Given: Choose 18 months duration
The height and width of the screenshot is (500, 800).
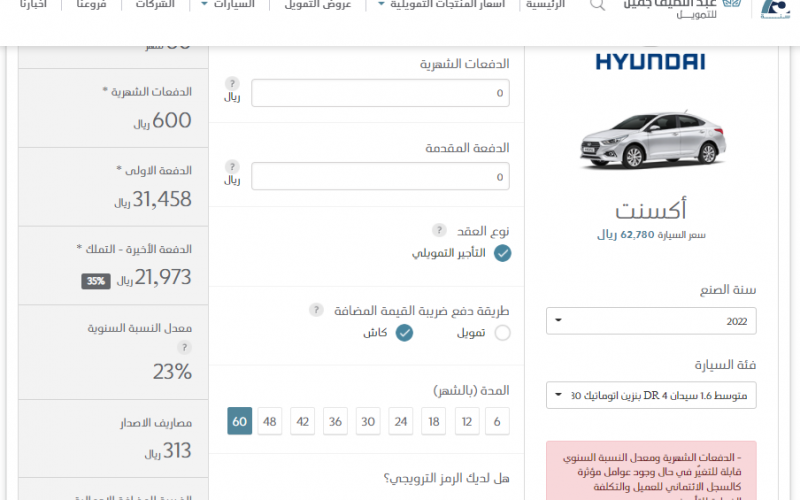Looking at the screenshot, I should (x=434, y=421).
